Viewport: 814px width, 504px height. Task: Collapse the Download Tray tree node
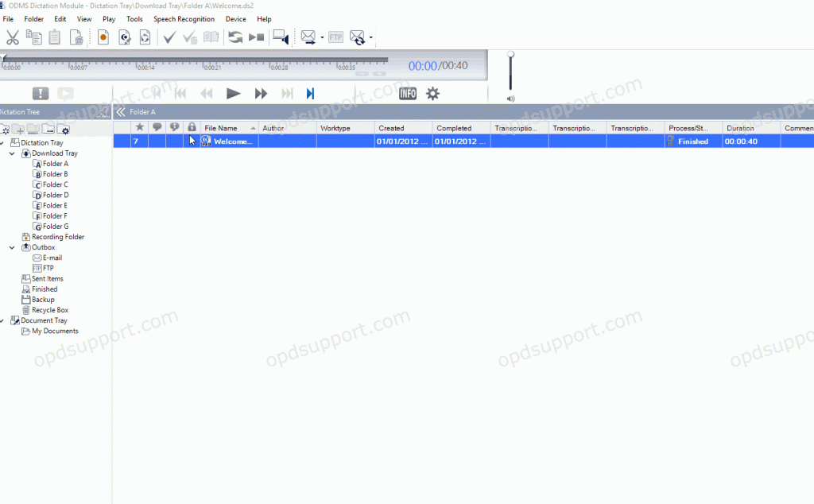coord(11,153)
